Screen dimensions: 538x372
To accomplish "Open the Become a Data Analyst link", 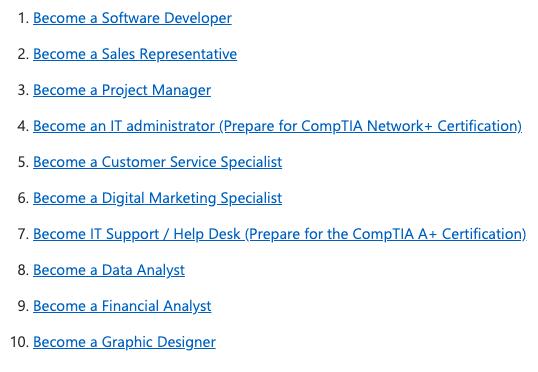I will click(109, 270).
